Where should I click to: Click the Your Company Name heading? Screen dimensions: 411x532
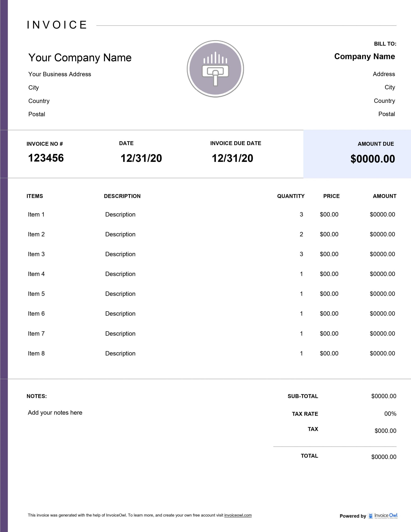[x=80, y=58]
